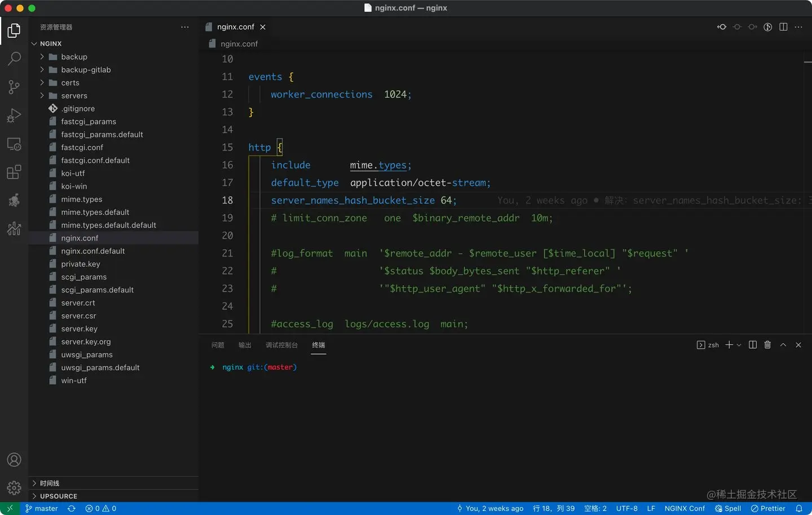Open remote window indicator in status bar
812x515 pixels.
click(10, 508)
